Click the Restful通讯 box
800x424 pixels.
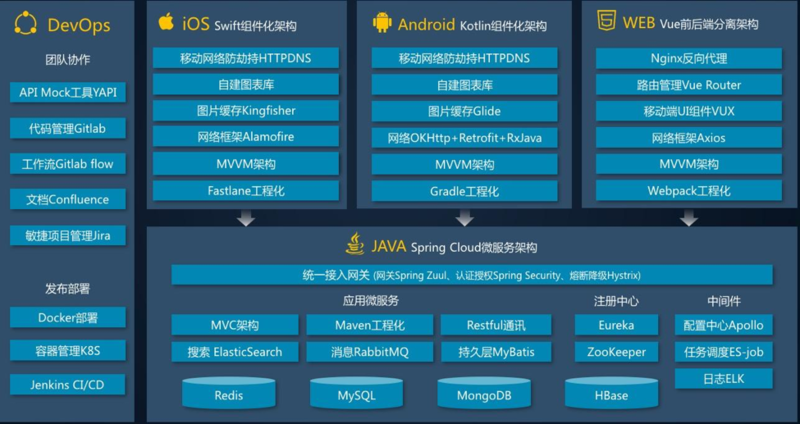click(496, 325)
